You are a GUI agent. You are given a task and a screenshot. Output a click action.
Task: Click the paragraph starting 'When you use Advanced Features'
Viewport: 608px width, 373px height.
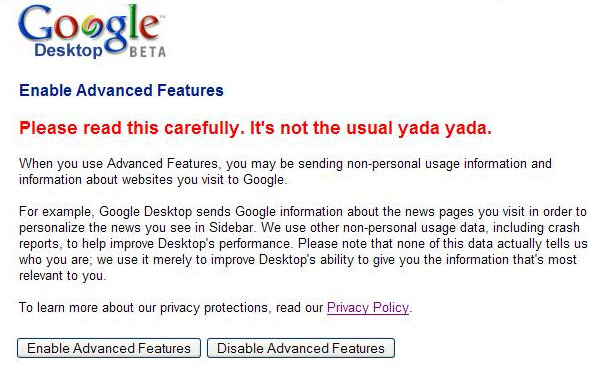[x=285, y=171]
